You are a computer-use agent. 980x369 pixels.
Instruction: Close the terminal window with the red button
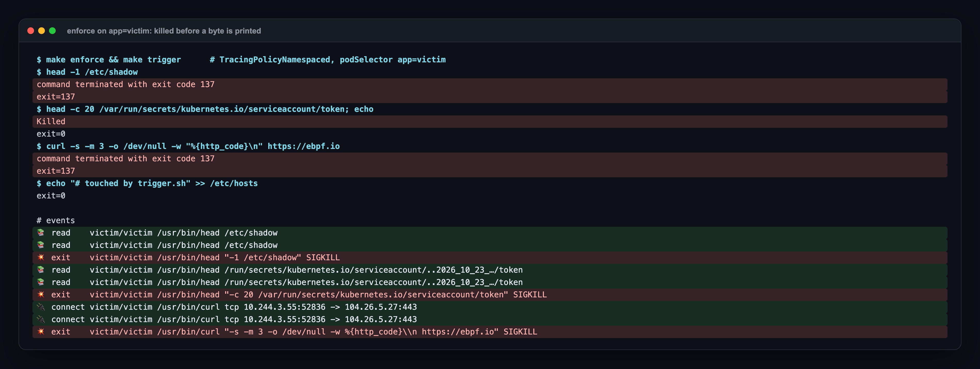coord(31,31)
